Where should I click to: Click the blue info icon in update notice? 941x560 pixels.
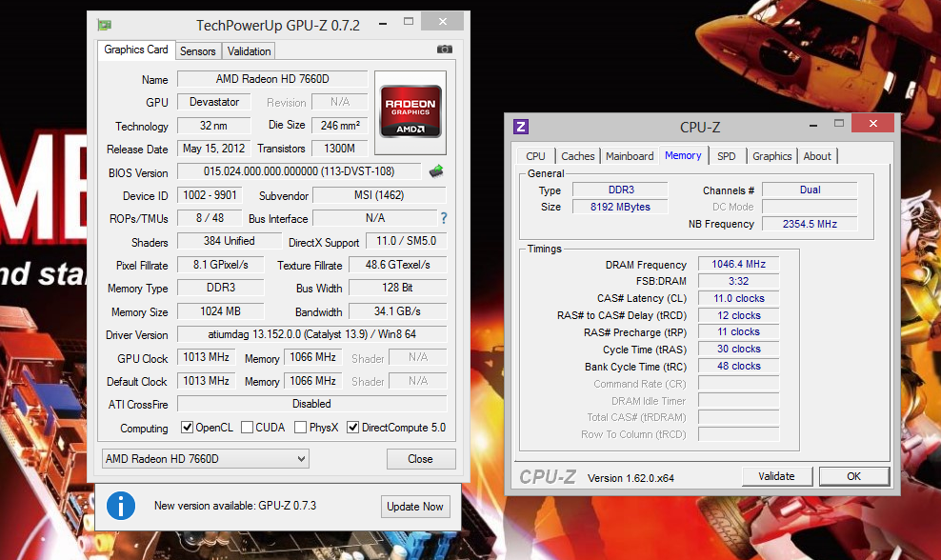pos(121,506)
